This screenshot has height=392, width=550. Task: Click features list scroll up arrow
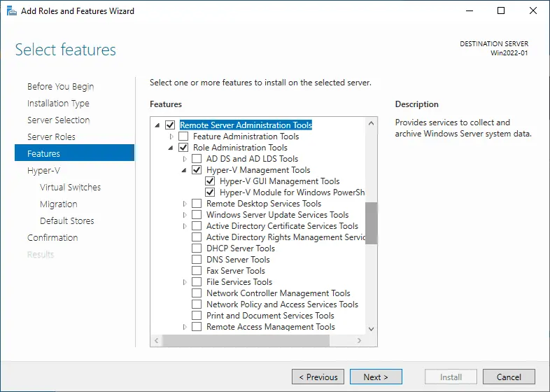(372, 123)
